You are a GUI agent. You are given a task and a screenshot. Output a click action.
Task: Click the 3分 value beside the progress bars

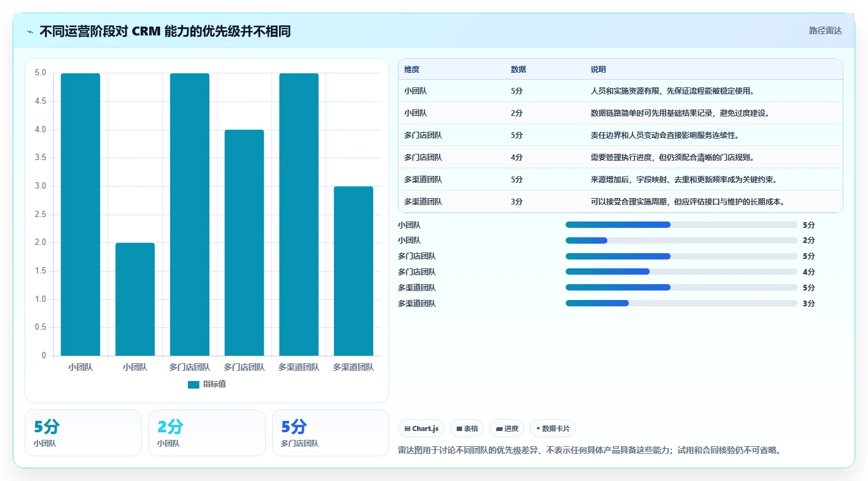tap(809, 304)
